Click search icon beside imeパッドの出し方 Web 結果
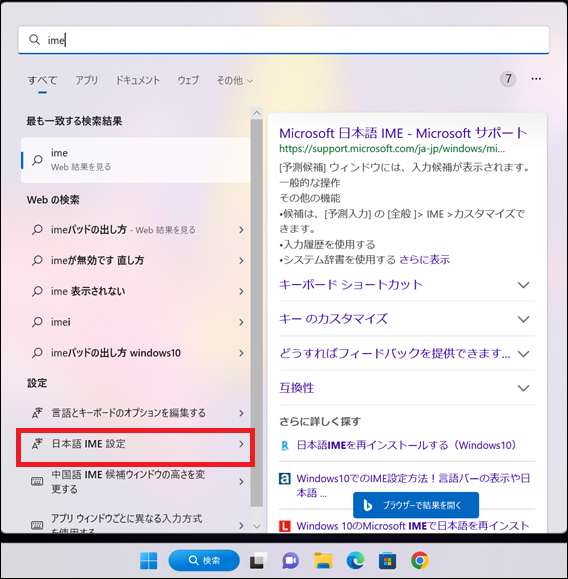This screenshot has width=568, height=579. click(37, 230)
